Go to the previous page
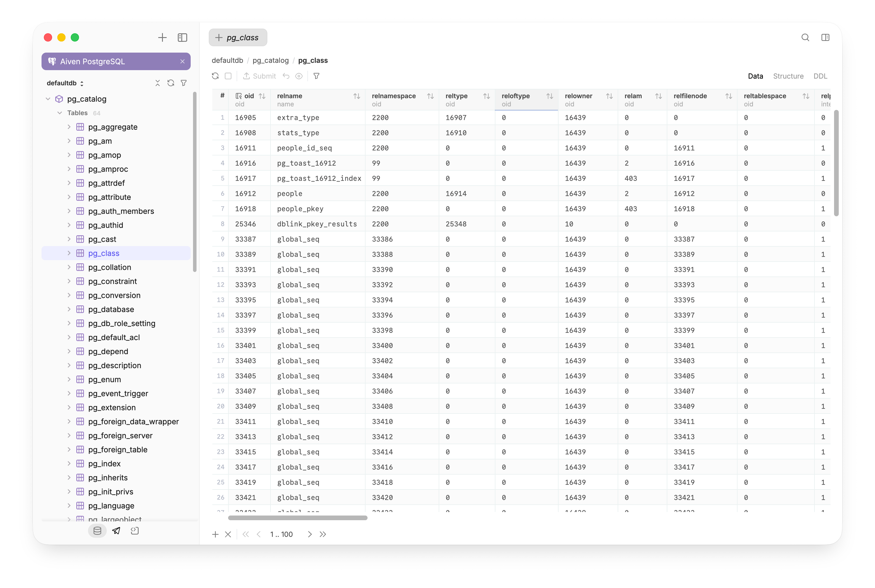Viewport: 875px width, 588px height. point(259,535)
